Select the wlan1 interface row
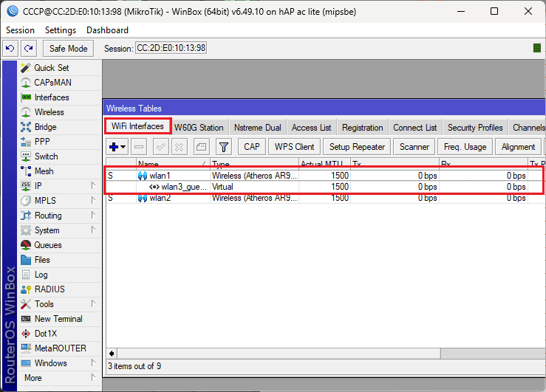The width and height of the screenshot is (546, 392). coord(325,176)
